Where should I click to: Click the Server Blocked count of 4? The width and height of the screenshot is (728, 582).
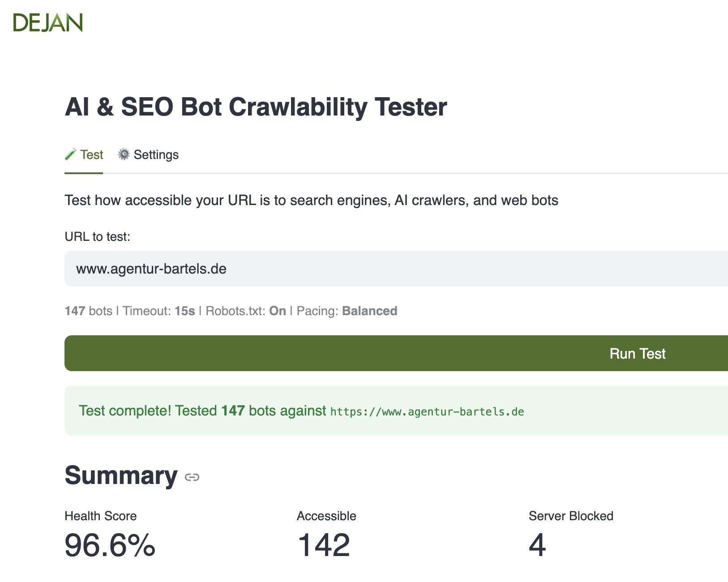(x=537, y=545)
